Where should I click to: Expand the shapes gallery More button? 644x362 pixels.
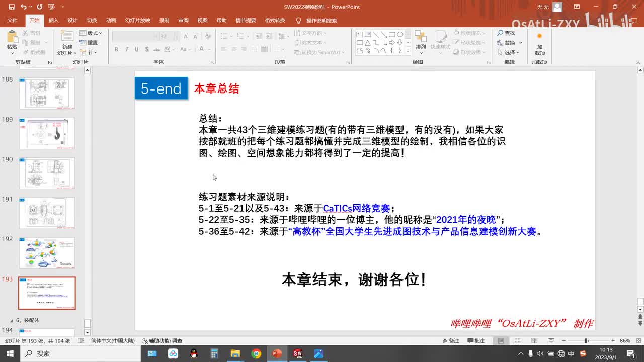click(408, 51)
